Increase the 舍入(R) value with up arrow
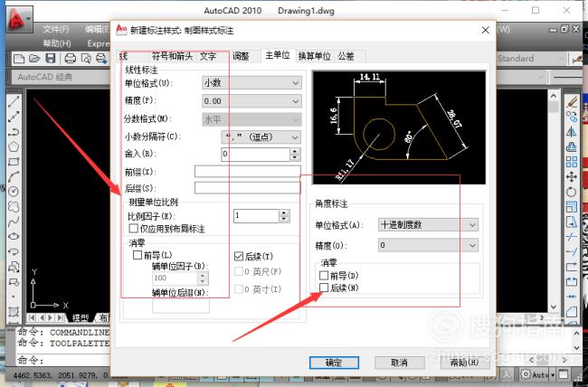The width and height of the screenshot is (588, 387). click(295, 151)
